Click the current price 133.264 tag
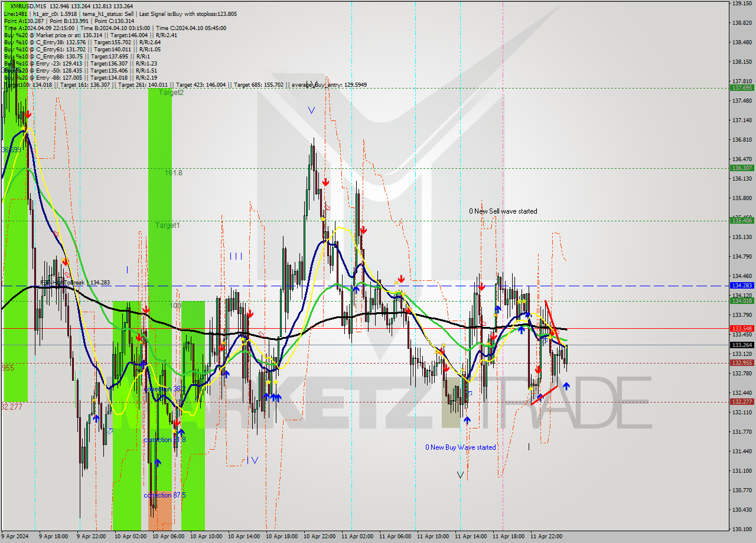756x543 pixels. (742, 345)
